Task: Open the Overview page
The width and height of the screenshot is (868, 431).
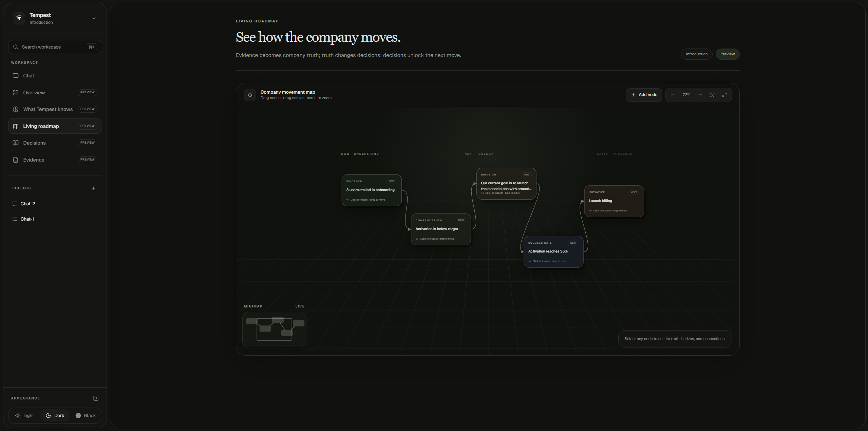Action: (55, 93)
